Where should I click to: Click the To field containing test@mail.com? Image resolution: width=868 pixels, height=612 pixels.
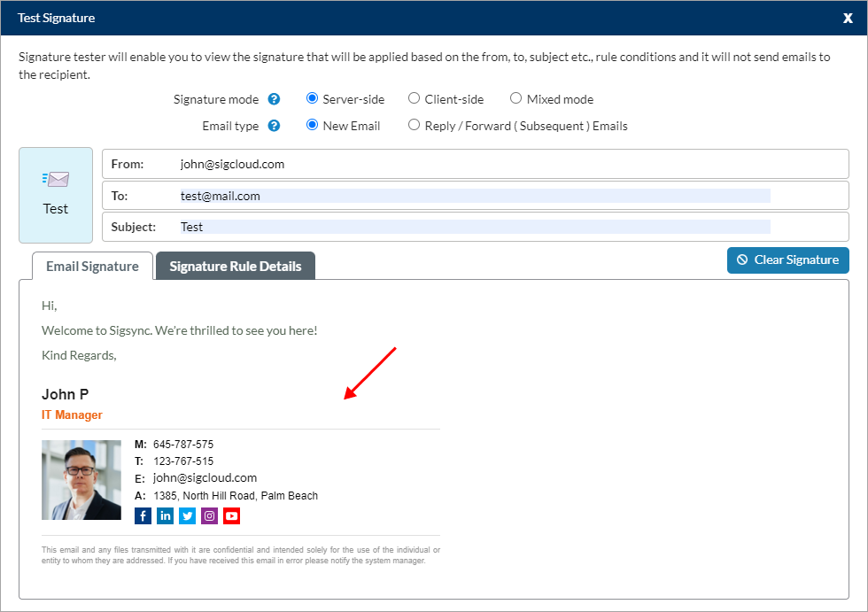click(x=475, y=196)
